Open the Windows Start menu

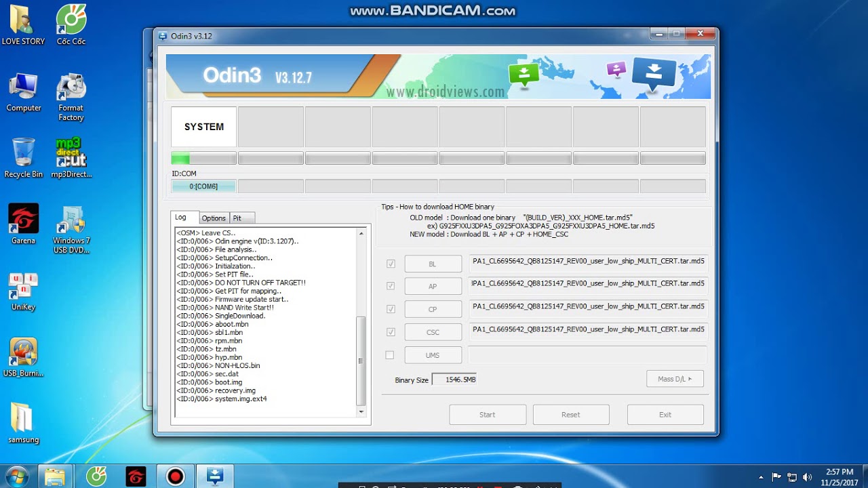[16, 476]
